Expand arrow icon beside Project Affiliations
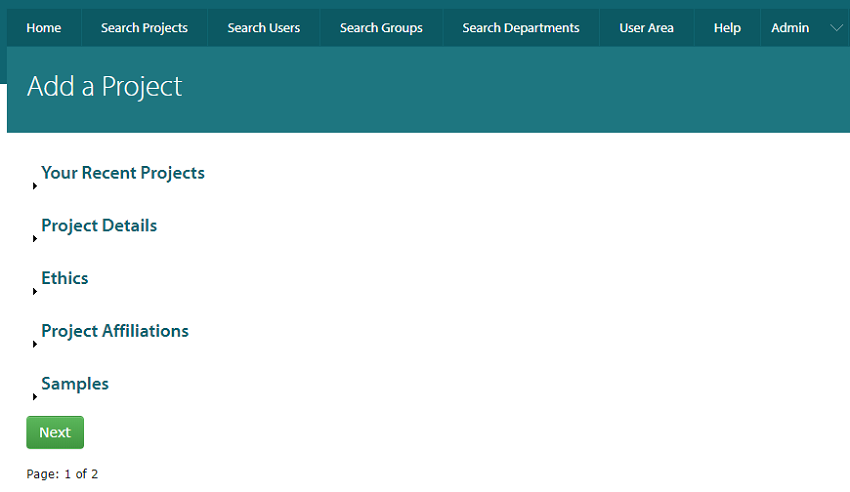This screenshot has width=850, height=492. coord(35,344)
